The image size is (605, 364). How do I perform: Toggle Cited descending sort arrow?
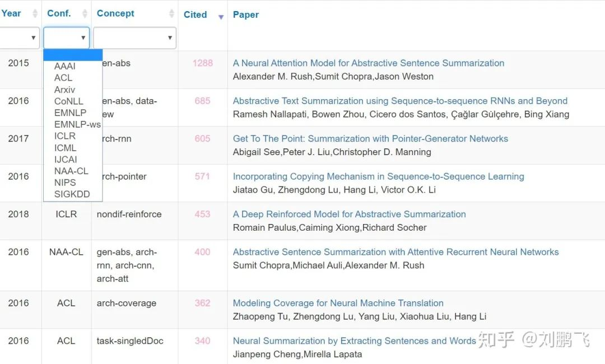pyautogui.click(x=221, y=17)
